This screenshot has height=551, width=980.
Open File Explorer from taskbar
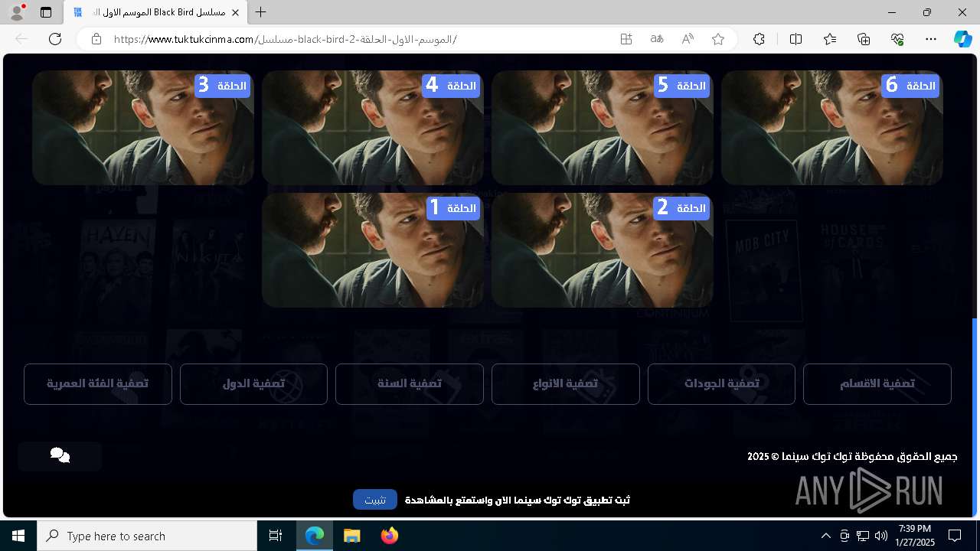351,536
